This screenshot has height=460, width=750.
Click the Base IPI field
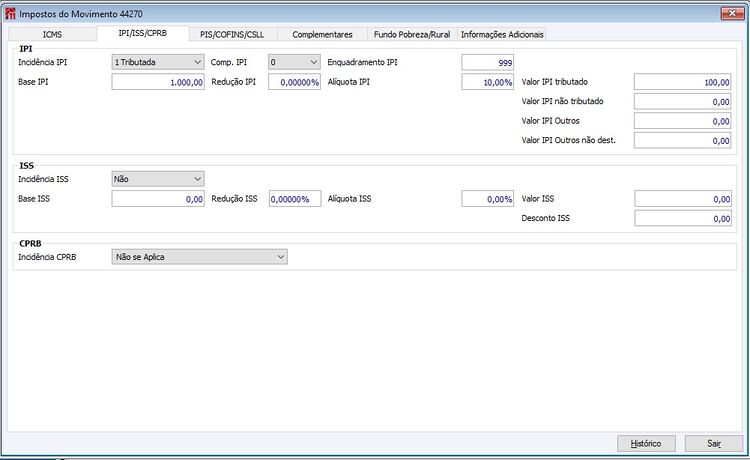click(158, 82)
